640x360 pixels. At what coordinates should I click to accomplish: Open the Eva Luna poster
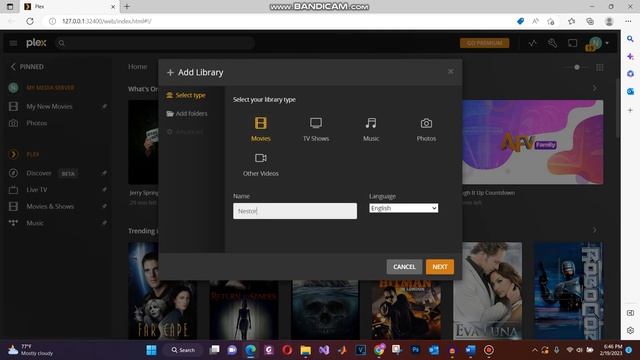487,291
